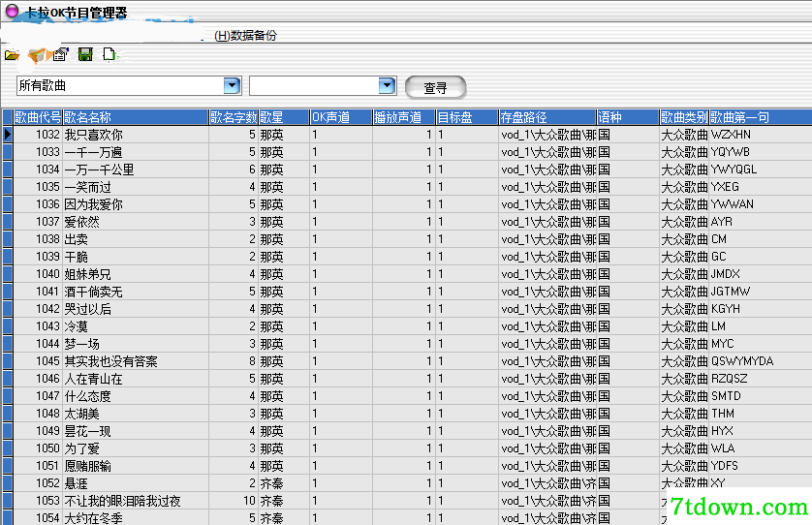This screenshot has width=812, height=525.
Task: Select song name 梦一场
Action: (x=81, y=344)
